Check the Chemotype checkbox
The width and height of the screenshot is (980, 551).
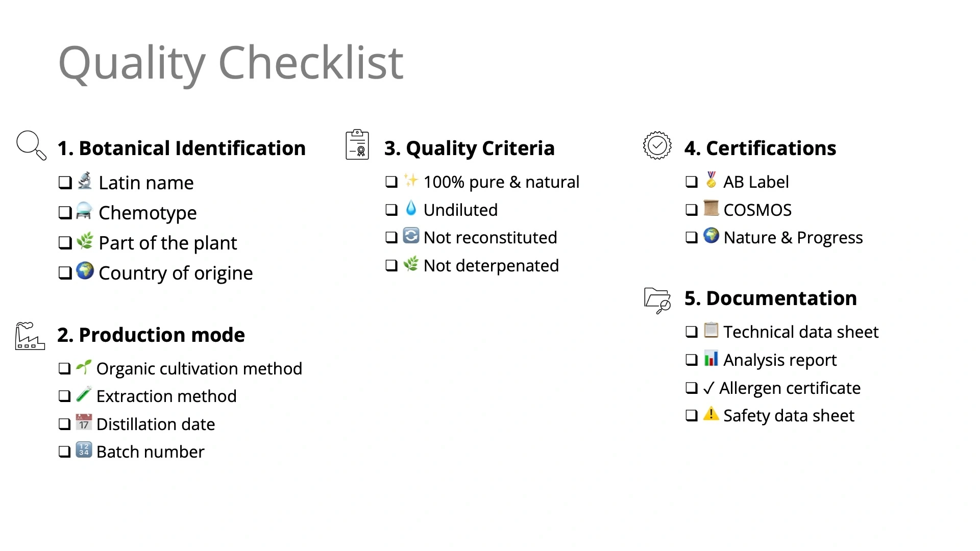pyautogui.click(x=65, y=213)
